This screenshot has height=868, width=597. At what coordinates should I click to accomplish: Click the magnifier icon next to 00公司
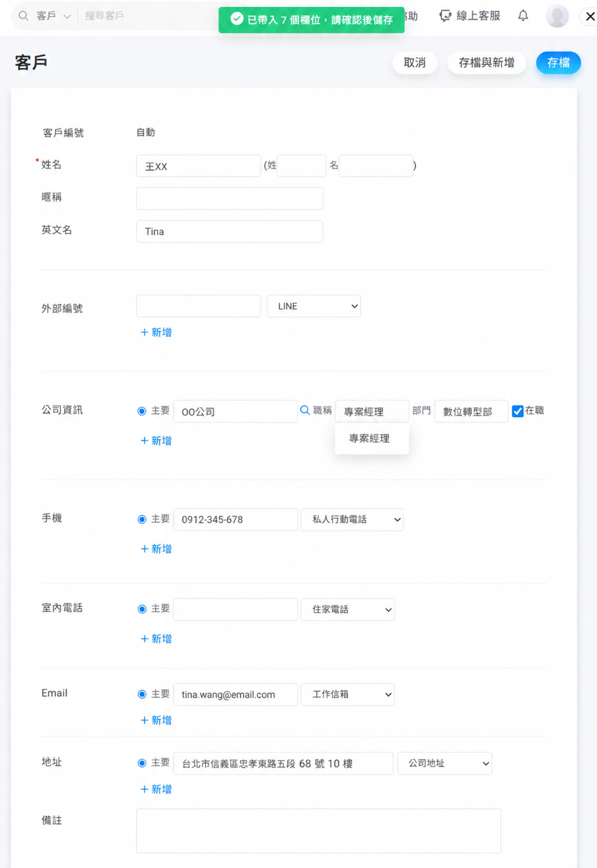pyautogui.click(x=305, y=410)
